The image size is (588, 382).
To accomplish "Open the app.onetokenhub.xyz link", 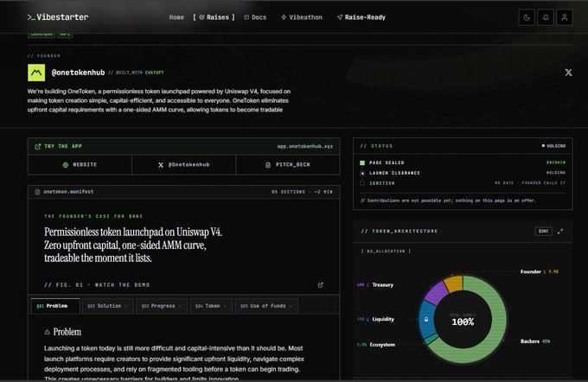I will pos(305,146).
